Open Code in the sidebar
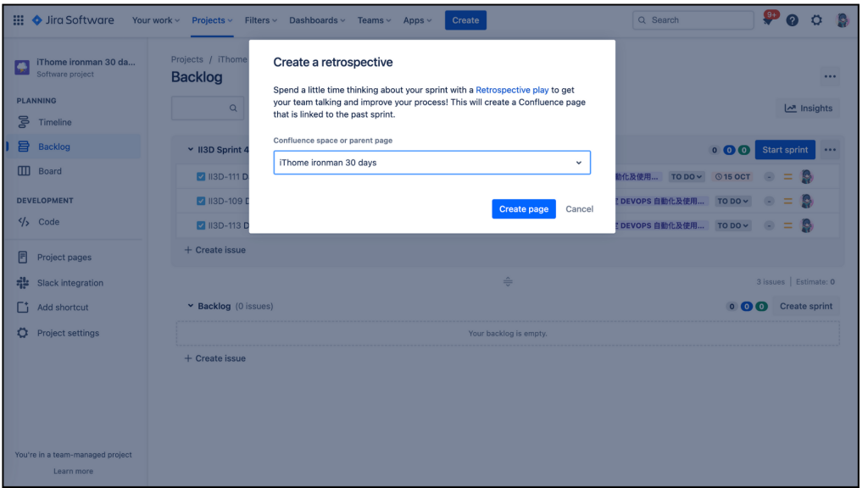Screen dimensions: 868x488 point(73,222)
